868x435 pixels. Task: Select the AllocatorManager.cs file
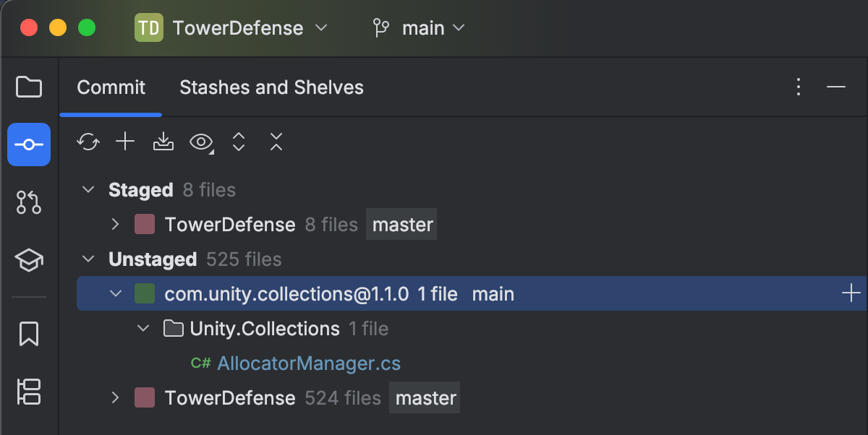coord(308,363)
